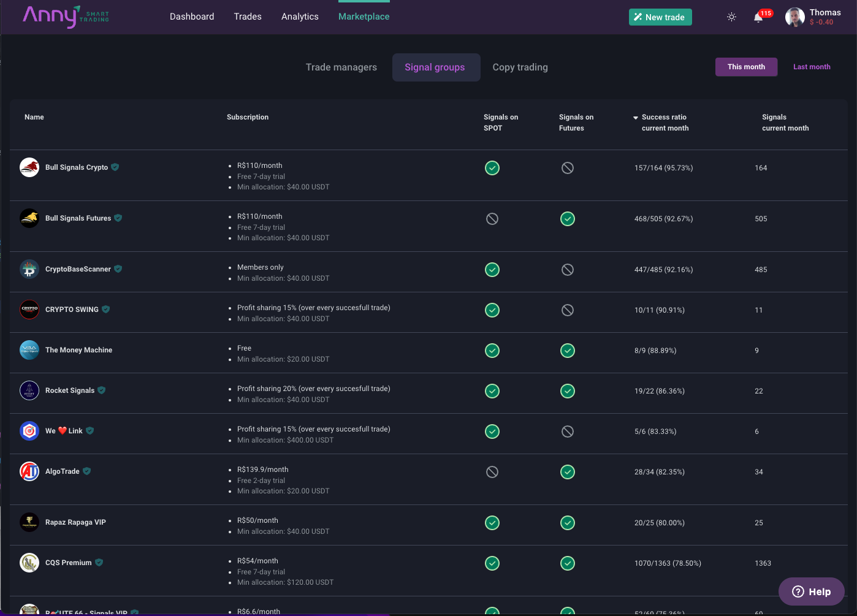Click the prohibited Futures icon for Bull Signals Crypto

pyautogui.click(x=567, y=167)
